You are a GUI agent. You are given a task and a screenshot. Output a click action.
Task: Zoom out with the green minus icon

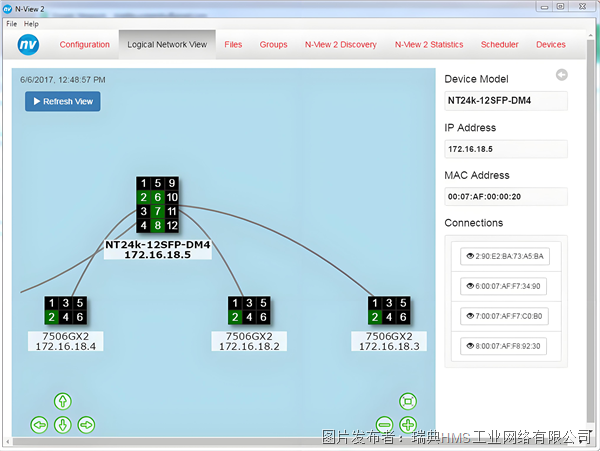pos(384,425)
